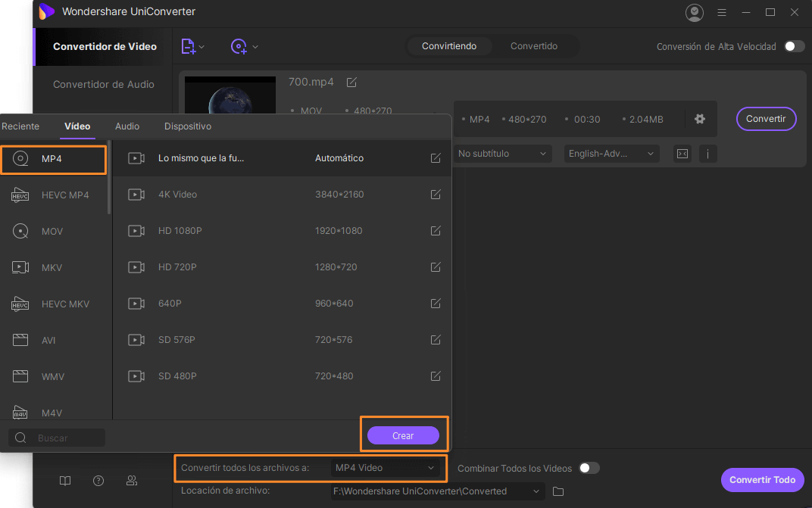The image size is (812, 508).
Task: Enable Combinar Todos los Videos toggle
Action: [x=589, y=468]
